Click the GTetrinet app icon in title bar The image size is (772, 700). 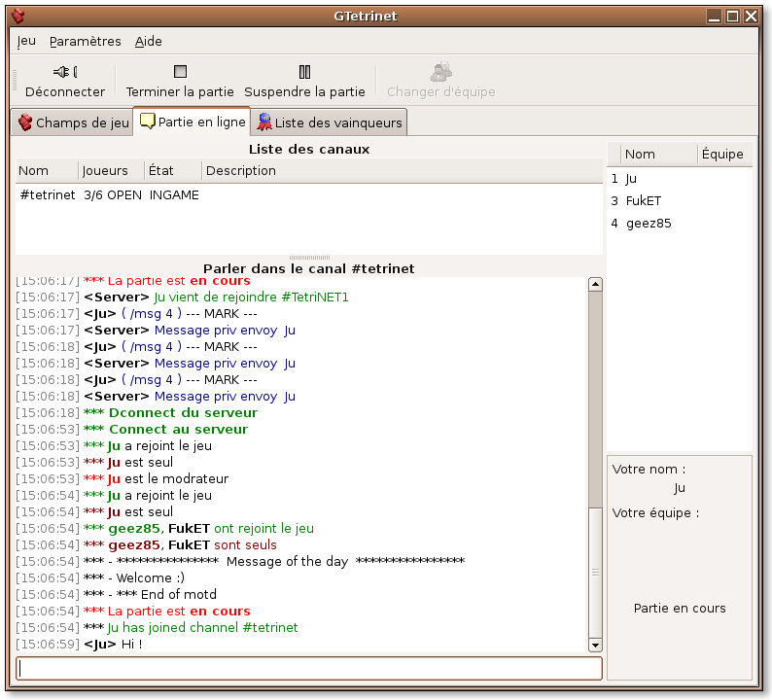(x=18, y=17)
